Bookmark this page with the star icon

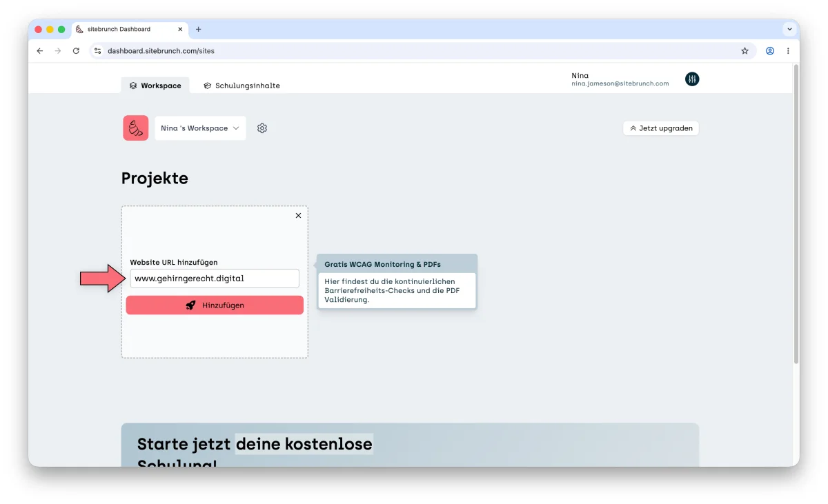(x=745, y=51)
